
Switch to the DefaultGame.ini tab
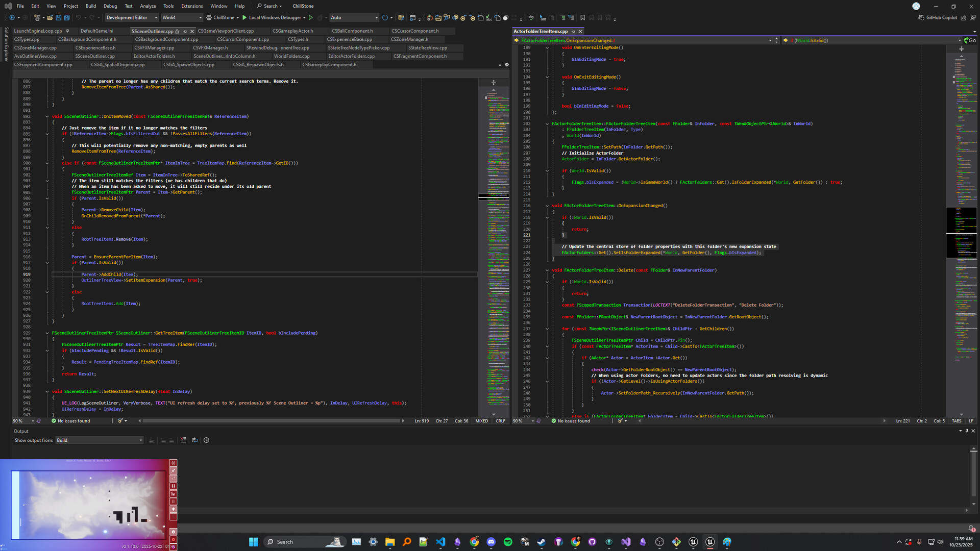pyautogui.click(x=98, y=31)
